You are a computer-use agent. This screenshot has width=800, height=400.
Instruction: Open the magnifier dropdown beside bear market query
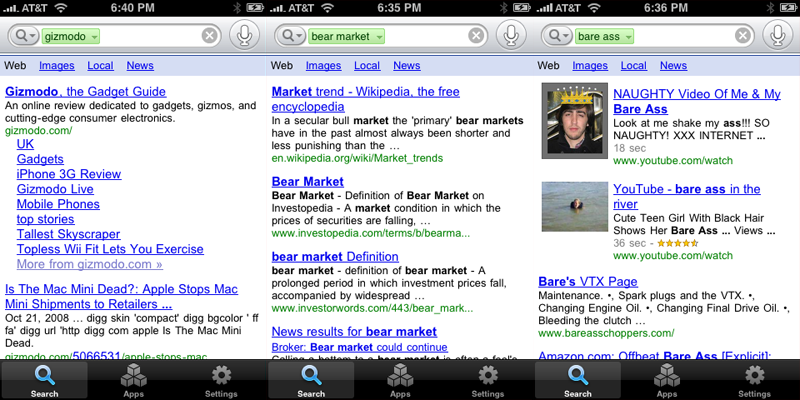(292, 36)
